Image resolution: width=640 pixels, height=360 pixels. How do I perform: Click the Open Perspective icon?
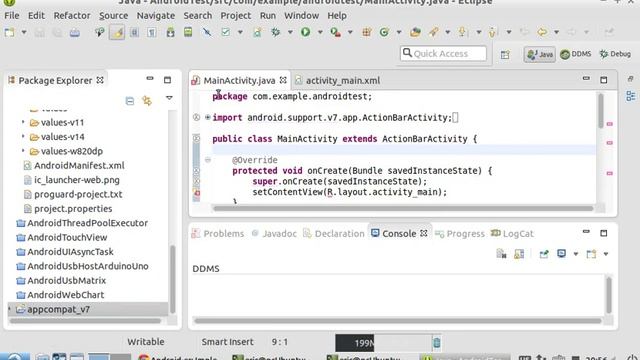point(505,54)
